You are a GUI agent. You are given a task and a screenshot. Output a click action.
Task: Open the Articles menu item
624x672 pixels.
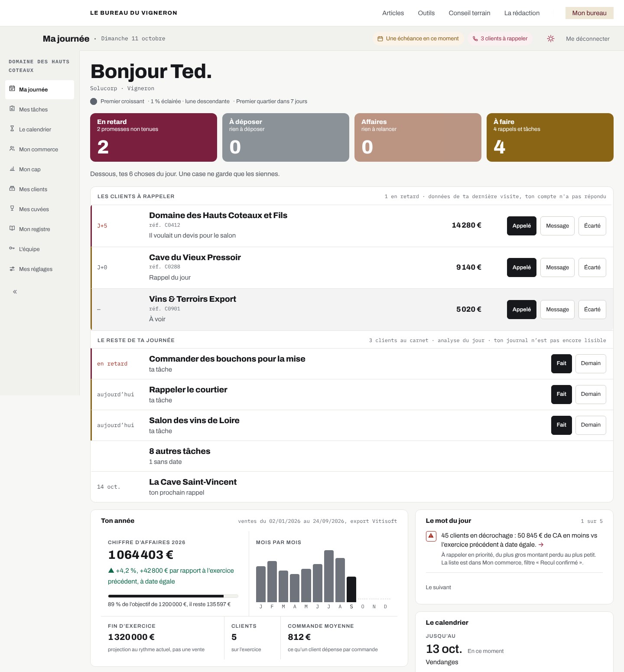click(x=393, y=13)
